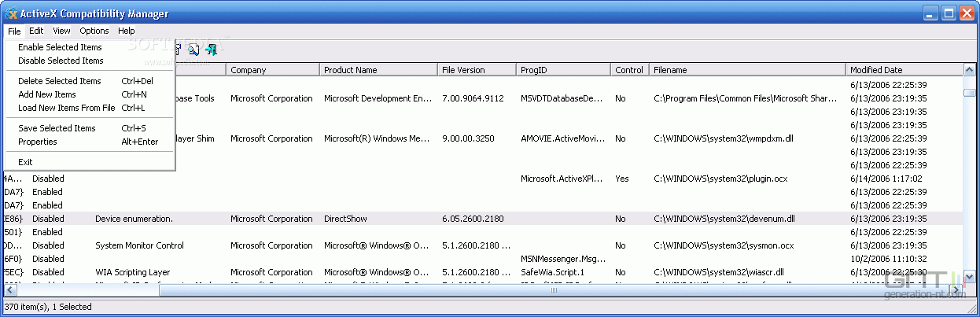Choose Enable Selected Items
Image resolution: width=980 pixels, height=317 pixels.
coord(90,47)
